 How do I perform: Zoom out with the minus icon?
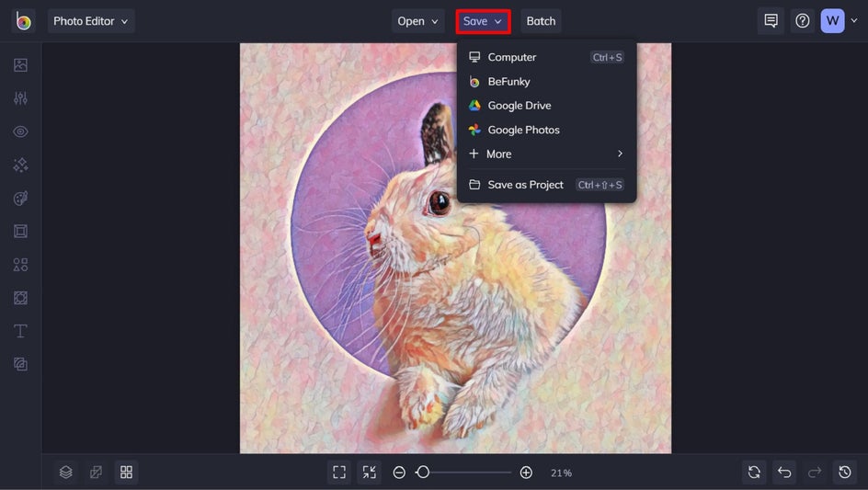click(x=399, y=473)
